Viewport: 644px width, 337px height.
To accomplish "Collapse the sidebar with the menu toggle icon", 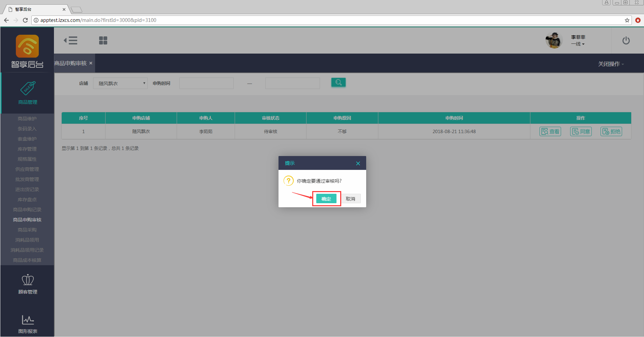I will coord(70,40).
